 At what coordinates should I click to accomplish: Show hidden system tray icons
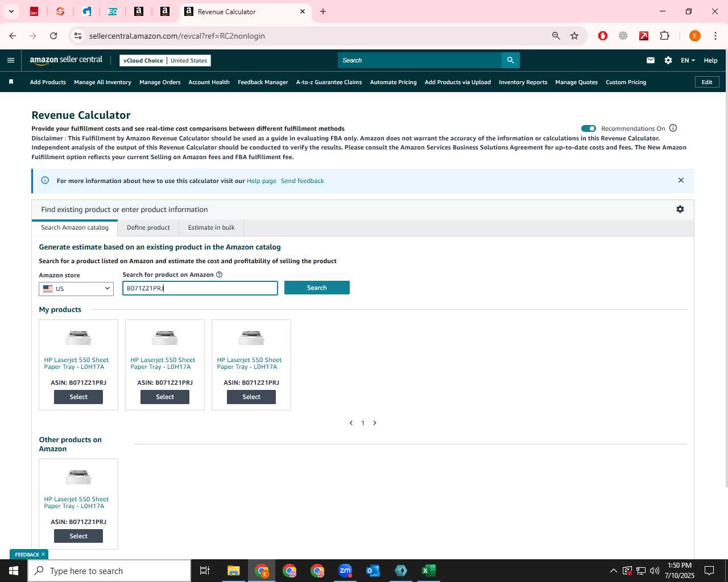613,571
